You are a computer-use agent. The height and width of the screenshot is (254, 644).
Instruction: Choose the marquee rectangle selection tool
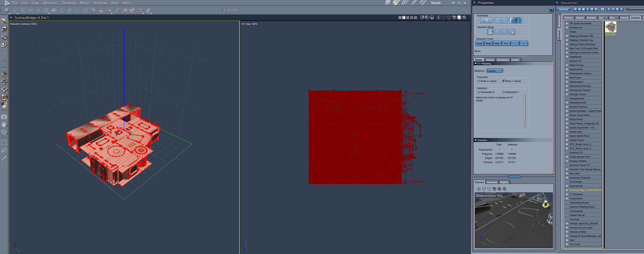pos(4,143)
